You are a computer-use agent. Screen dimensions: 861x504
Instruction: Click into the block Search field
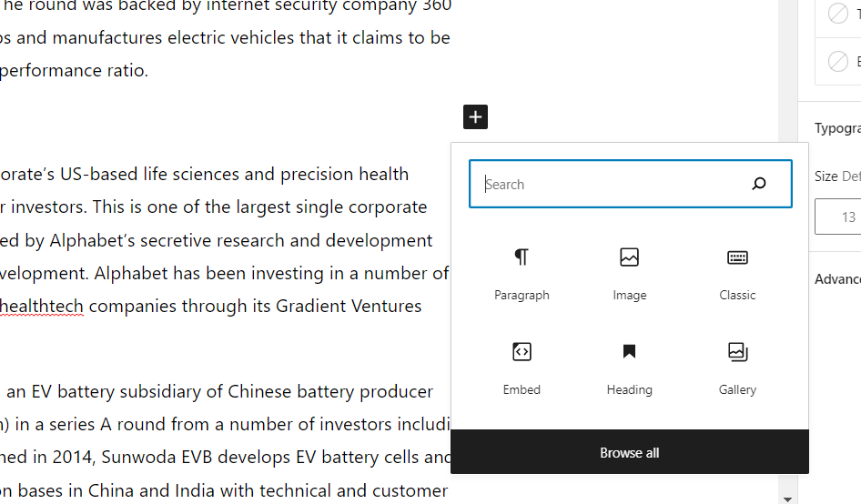[610, 185]
